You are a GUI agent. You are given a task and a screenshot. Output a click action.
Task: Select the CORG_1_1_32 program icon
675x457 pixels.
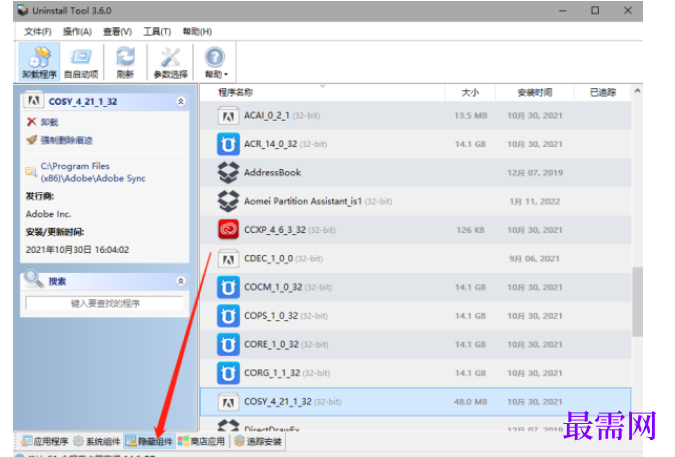tap(228, 373)
